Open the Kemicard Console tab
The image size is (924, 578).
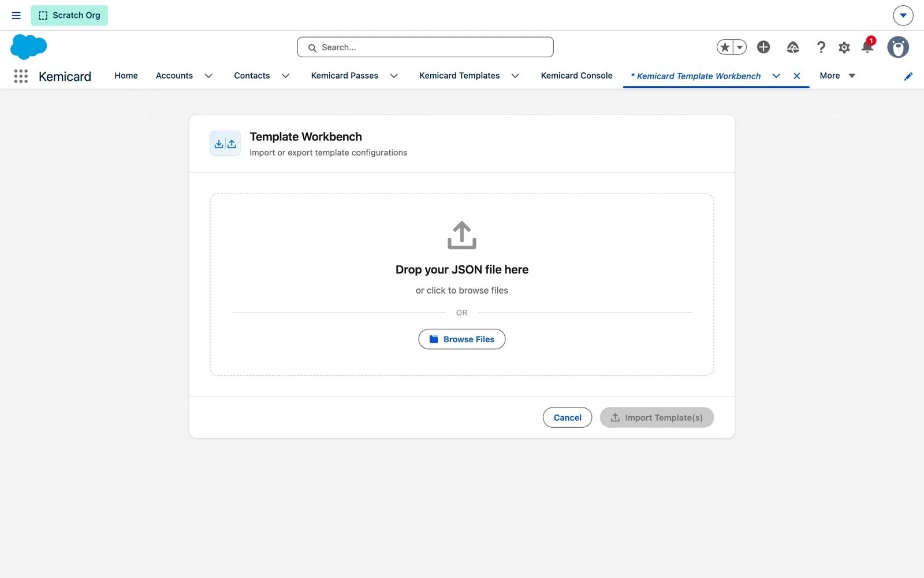pyautogui.click(x=576, y=76)
